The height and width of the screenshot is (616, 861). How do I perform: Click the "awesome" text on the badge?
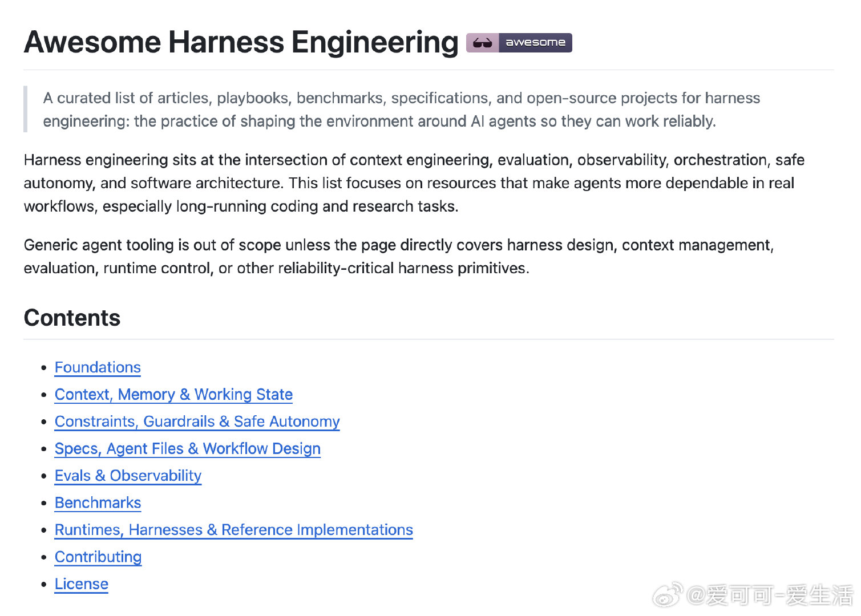click(536, 43)
